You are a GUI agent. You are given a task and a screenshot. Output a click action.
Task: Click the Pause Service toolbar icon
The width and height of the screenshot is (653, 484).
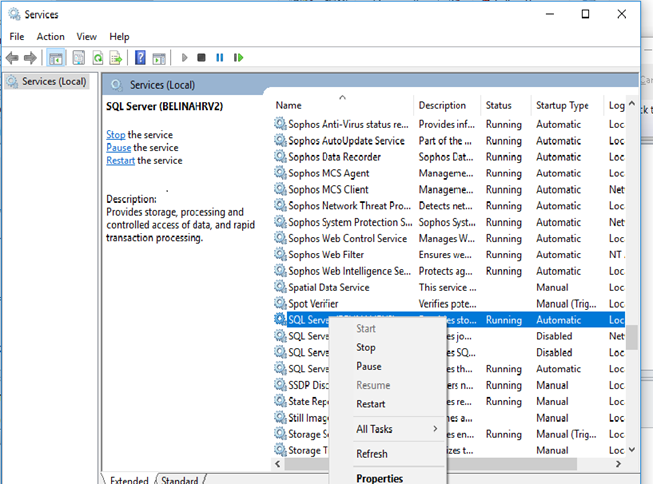coord(220,57)
